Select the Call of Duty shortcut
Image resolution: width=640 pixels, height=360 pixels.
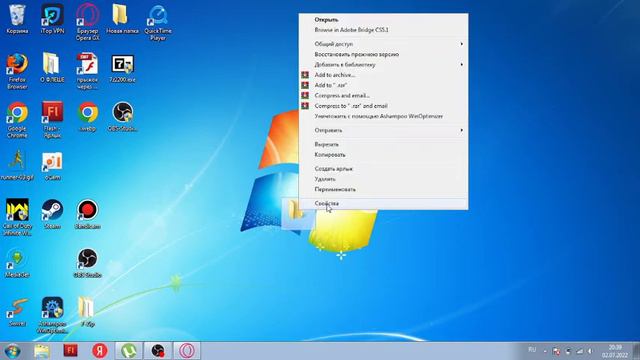click(17, 217)
